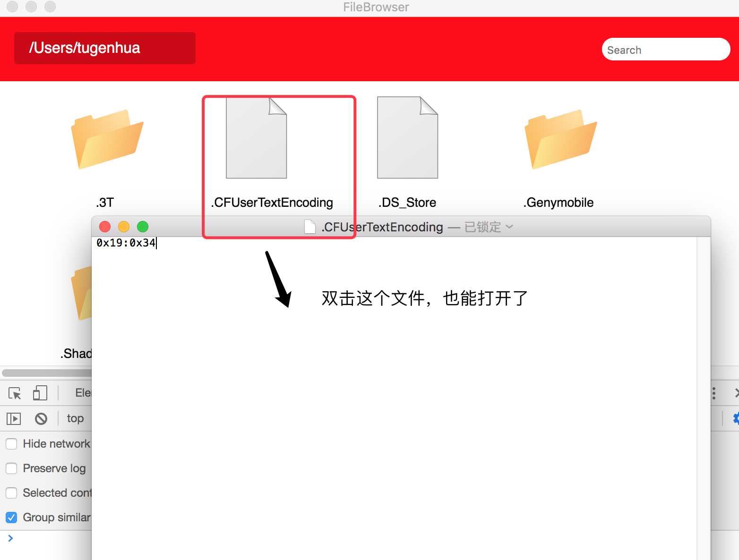Open the DevTools three-dot more menu
The width and height of the screenshot is (739, 560).
click(714, 393)
